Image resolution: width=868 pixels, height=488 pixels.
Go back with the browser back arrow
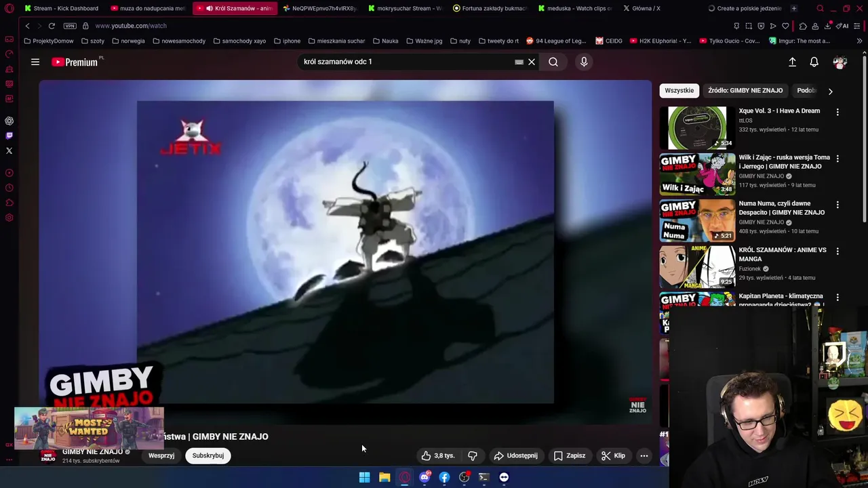coord(28,26)
